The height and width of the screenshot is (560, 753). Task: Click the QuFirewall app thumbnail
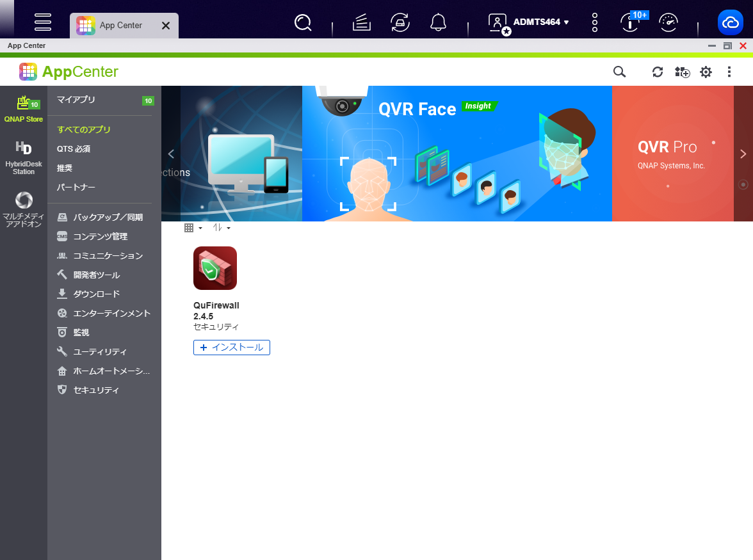coord(215,268)
